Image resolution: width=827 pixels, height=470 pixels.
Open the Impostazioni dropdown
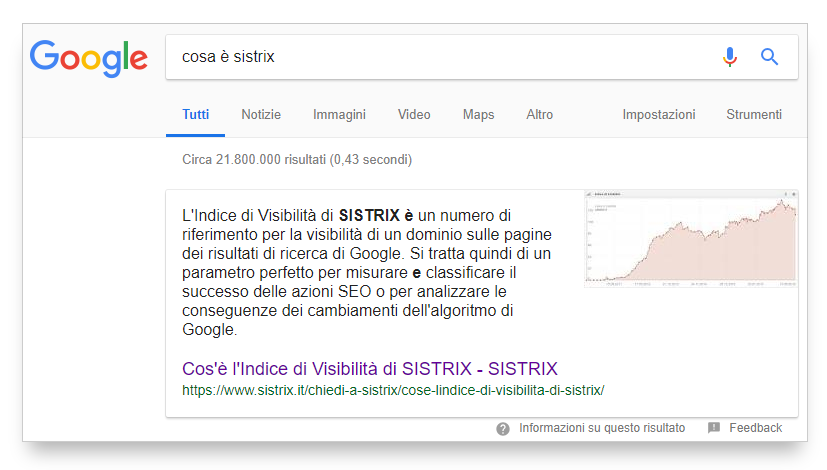(x=658, y=114)
